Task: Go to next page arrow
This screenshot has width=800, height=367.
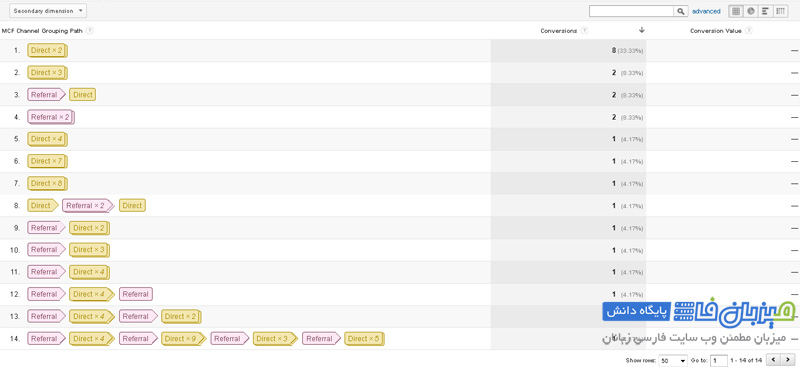Action: 788,360
